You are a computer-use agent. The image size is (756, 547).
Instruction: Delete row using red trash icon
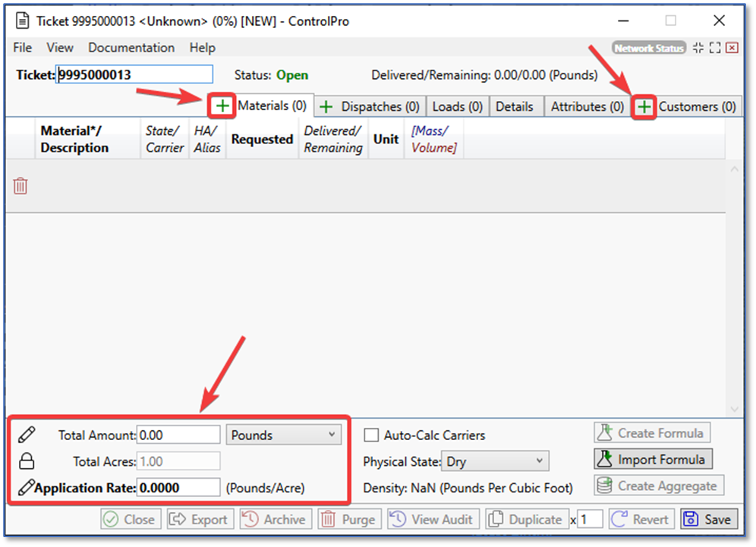coord(20,186)
